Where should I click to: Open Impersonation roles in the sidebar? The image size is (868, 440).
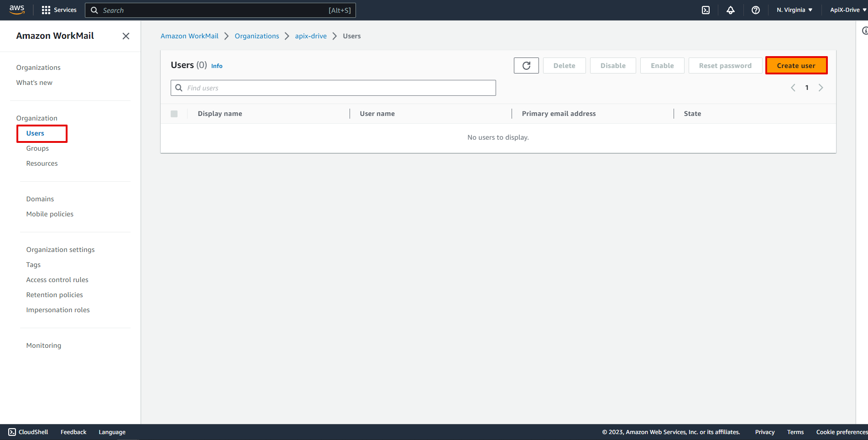point(58,310)
